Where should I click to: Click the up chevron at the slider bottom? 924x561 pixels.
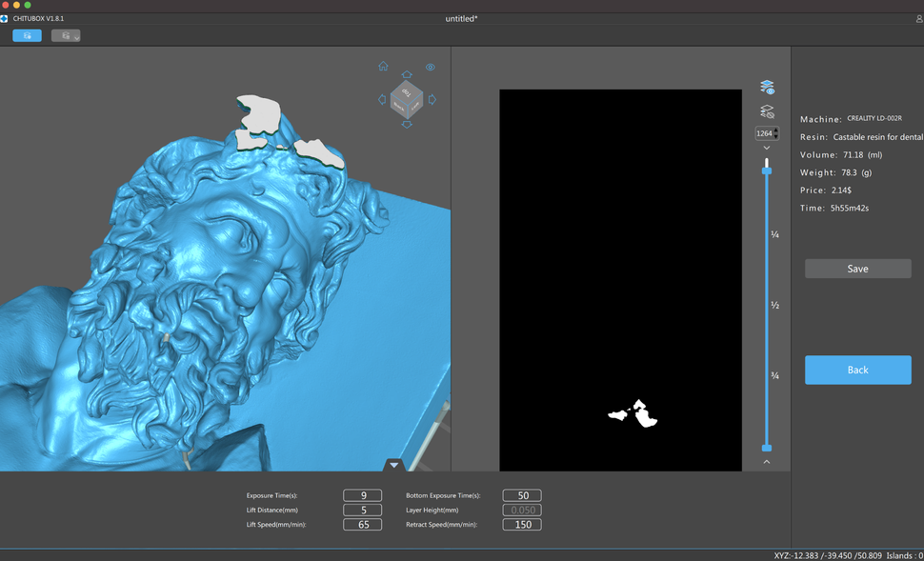[x=766, y=461]
